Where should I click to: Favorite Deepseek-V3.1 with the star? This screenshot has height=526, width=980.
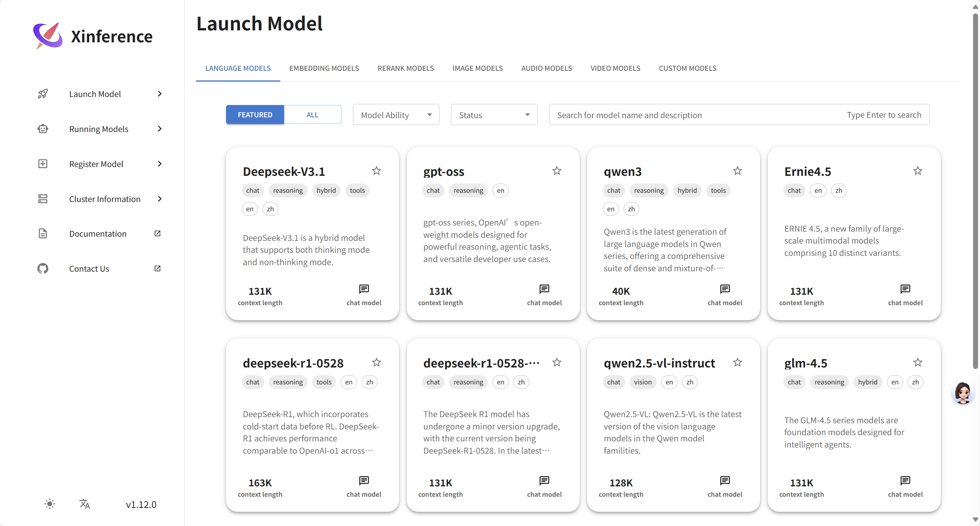(x=376, y=171)
